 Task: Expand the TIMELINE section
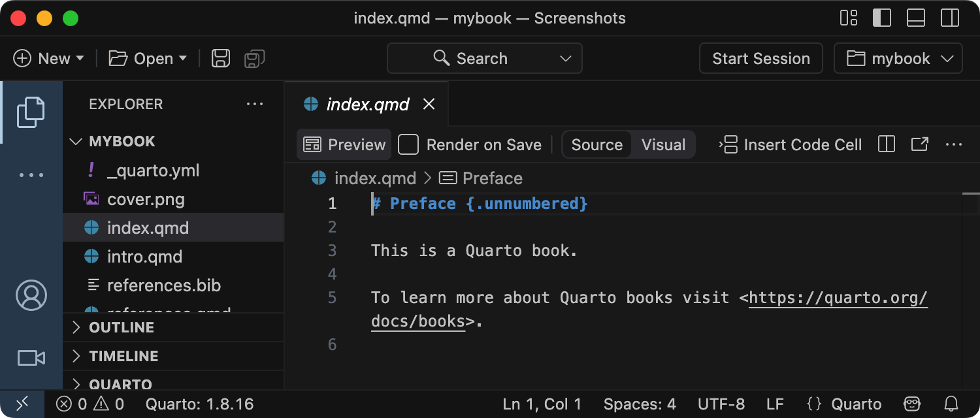point(123,356)
